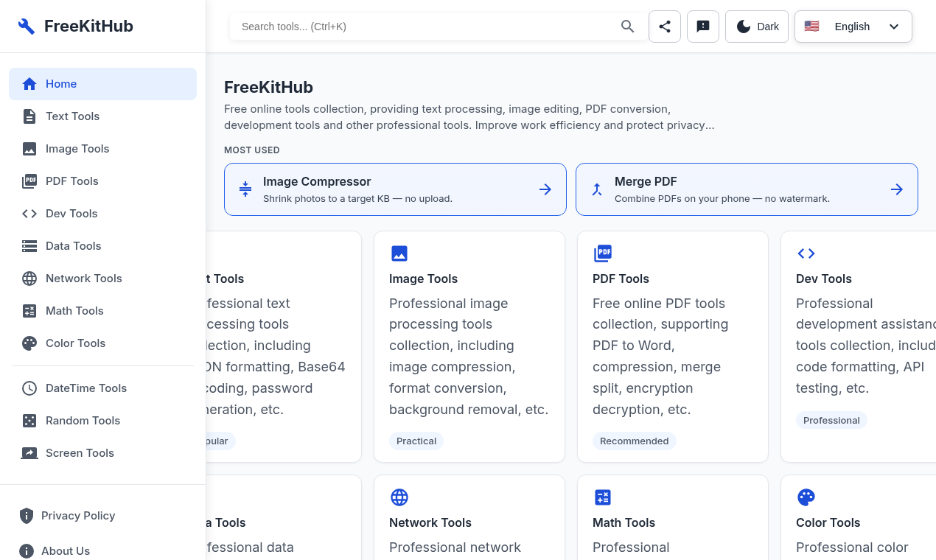936x560 pixels.
Task: Click the search magnifier icon
Action: pos(628,27)
